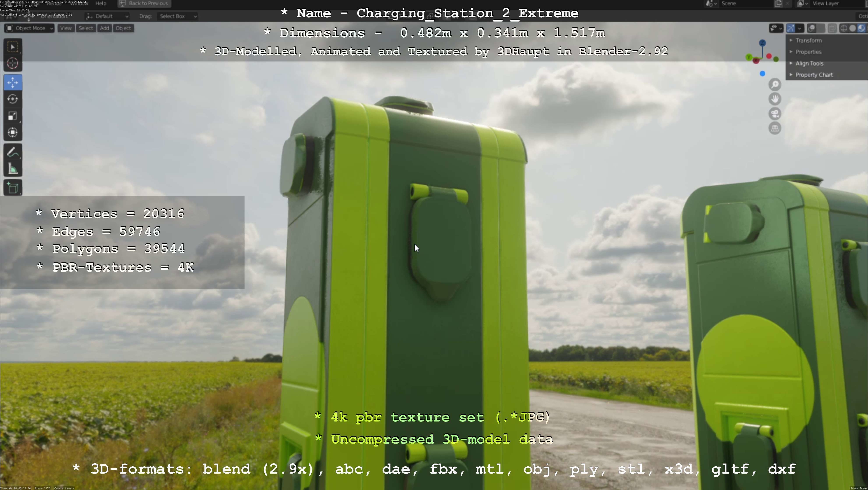Select the Select Box tool
The image size is (868, 490).
13,47
